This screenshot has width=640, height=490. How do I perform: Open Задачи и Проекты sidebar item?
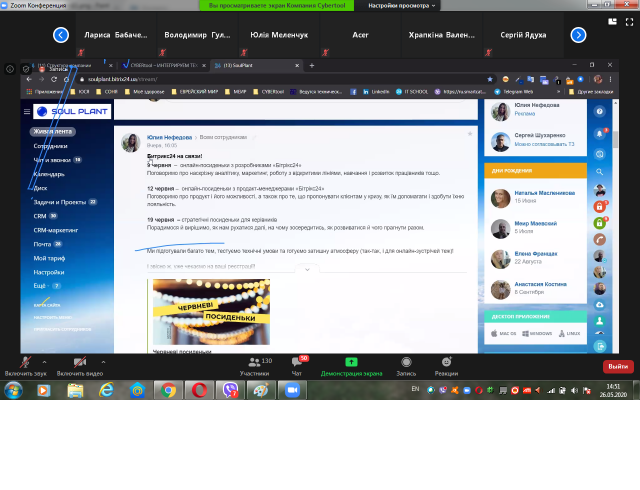(x=60, y=202)
